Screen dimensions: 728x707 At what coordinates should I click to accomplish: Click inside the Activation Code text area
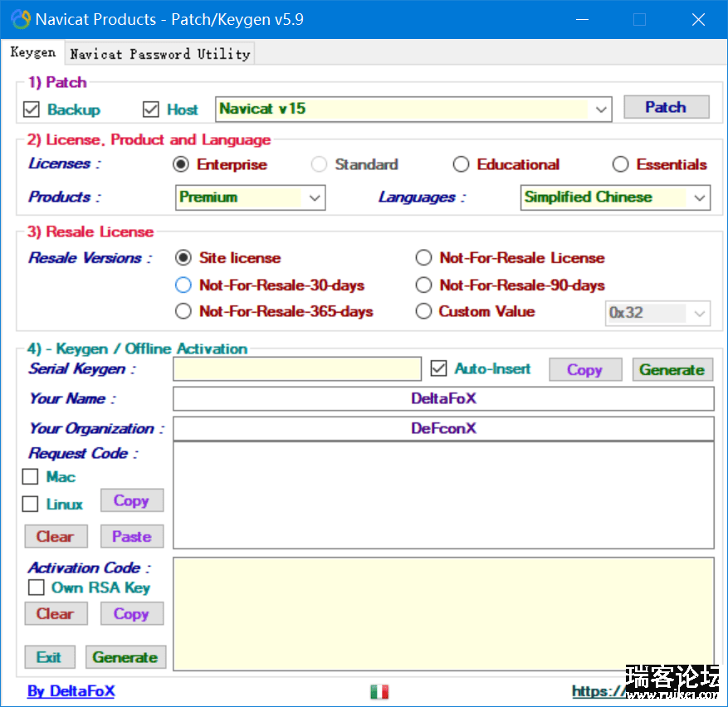pyautogui.click(x=443, y=614)
